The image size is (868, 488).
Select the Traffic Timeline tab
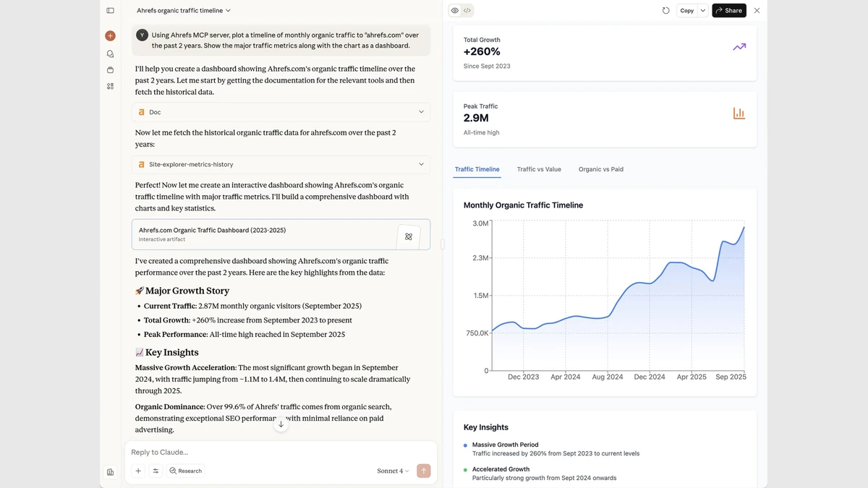[477, 169]
